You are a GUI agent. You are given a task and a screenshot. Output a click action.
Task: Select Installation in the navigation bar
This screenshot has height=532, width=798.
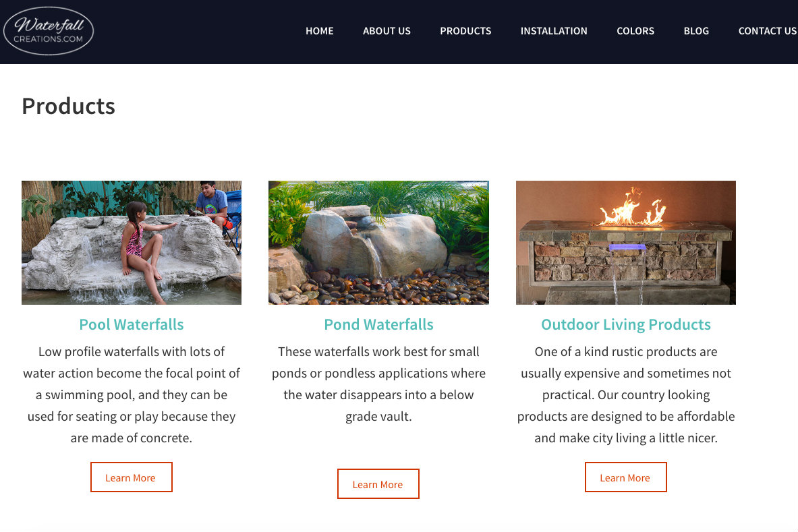click(x=554, y=31)
